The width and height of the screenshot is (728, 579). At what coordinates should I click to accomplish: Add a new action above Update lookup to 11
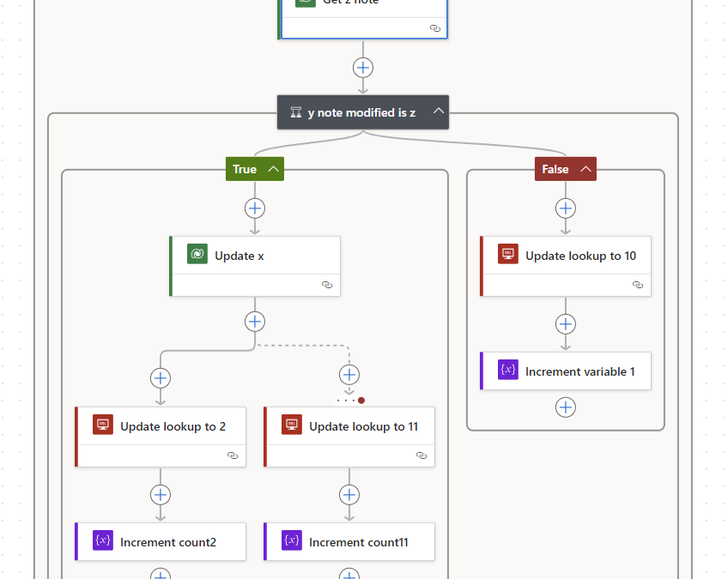pos(349,374)
